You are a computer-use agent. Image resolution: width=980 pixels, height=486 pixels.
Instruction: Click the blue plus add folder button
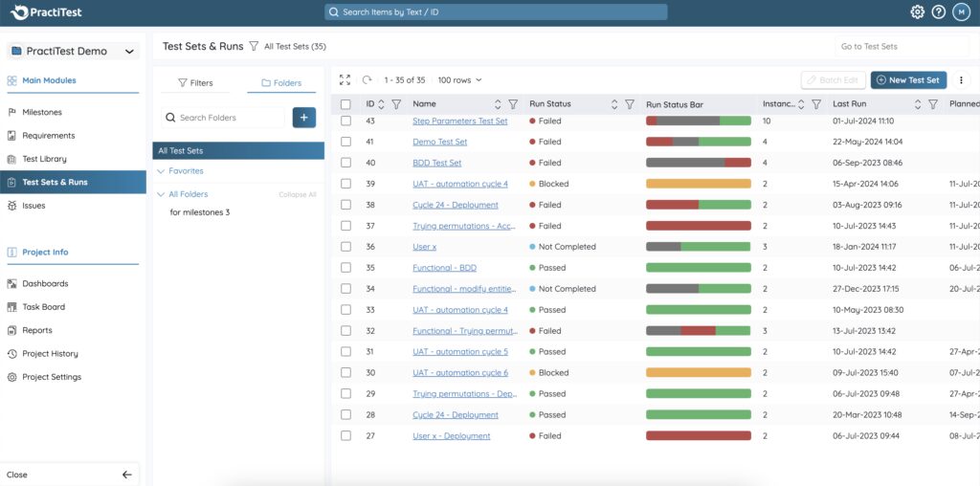303,118
